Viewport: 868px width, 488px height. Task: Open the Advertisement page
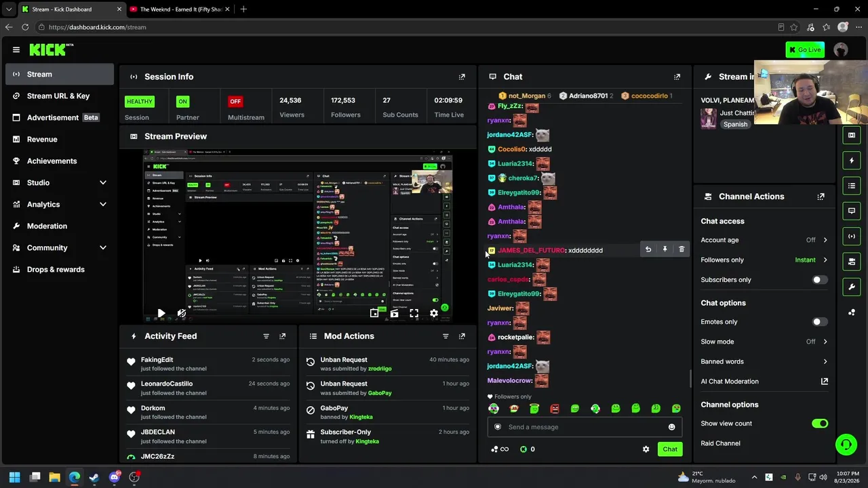60,117
